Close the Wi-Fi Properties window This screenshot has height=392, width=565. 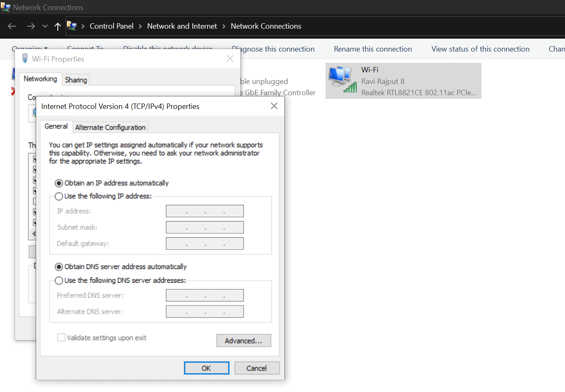[230, 59]
